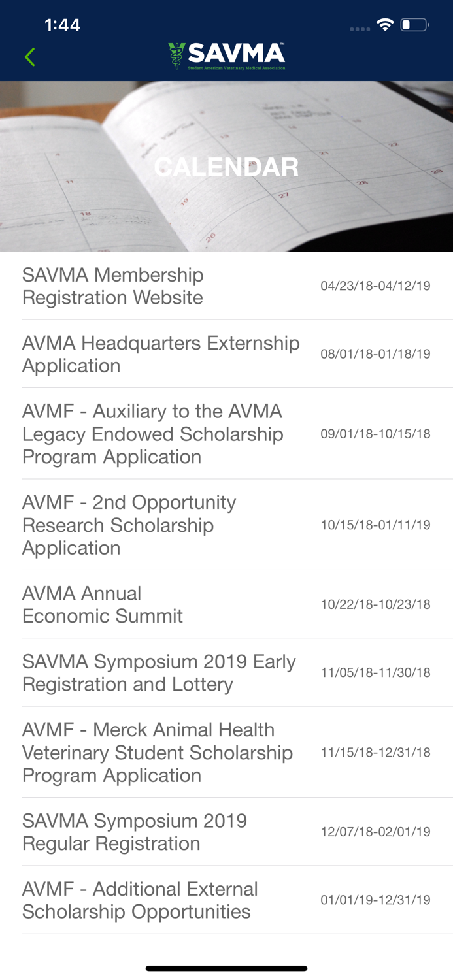453x980 pixels.
Task: Select SAVMA Symposium 2019 Early Registration entry
Action: click(x=159, y=672)
